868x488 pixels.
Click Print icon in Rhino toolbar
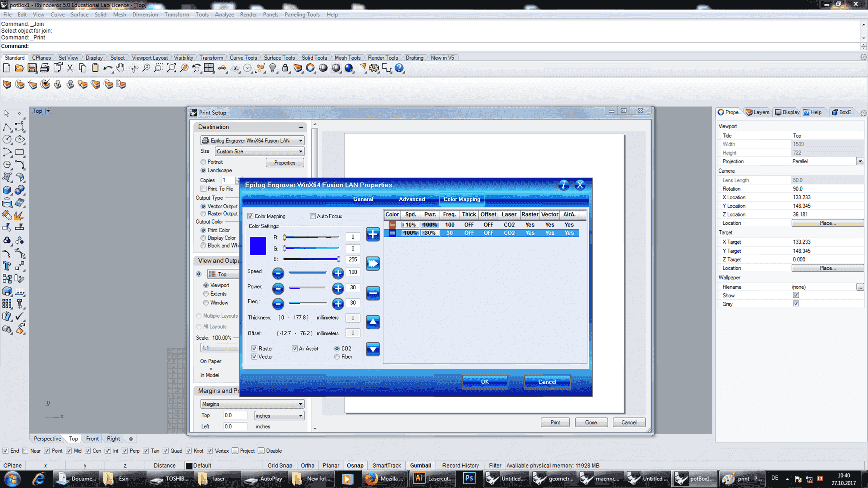click(x=44, y=68)
